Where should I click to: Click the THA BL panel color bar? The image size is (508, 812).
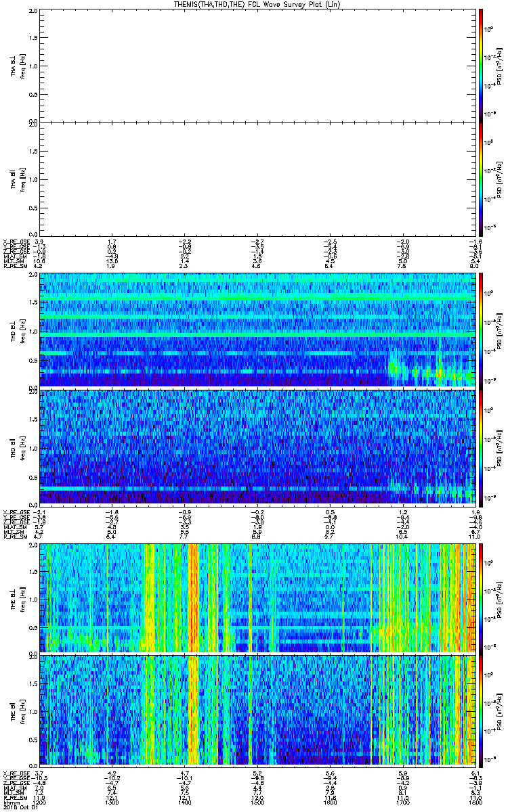click(x=480, y=65)
